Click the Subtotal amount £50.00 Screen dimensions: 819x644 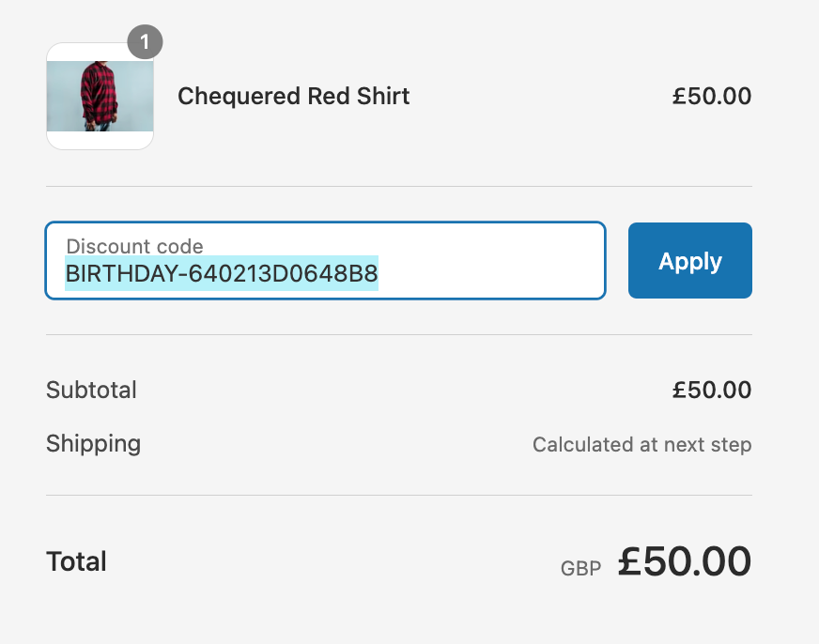(x=712, y=390)
